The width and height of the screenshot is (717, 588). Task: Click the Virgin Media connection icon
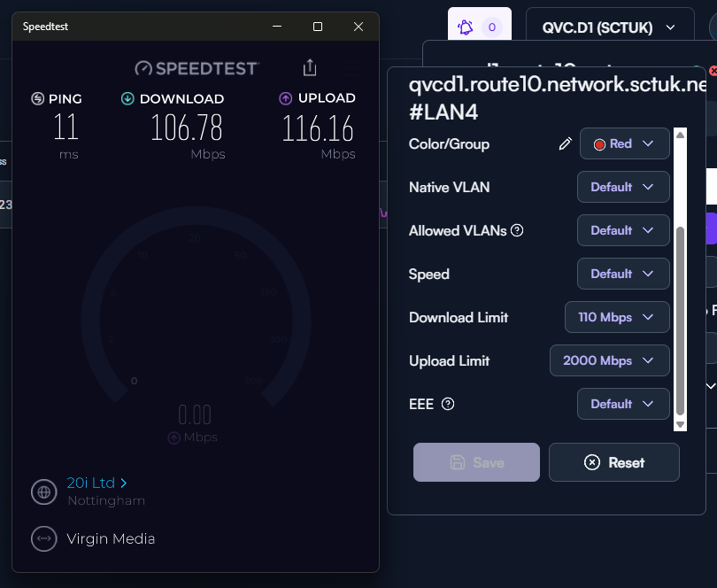(x=43, y=538)
